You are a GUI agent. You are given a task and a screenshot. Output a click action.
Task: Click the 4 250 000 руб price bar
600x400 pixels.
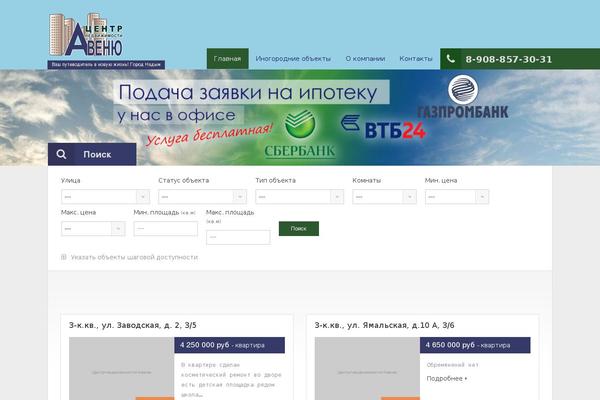tap(230, 345)
